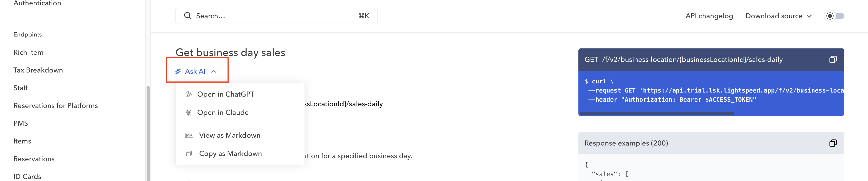The image size is (868, 181).
Task: Go to Tax Breakdown in sidebar
Action: point(38,70)
